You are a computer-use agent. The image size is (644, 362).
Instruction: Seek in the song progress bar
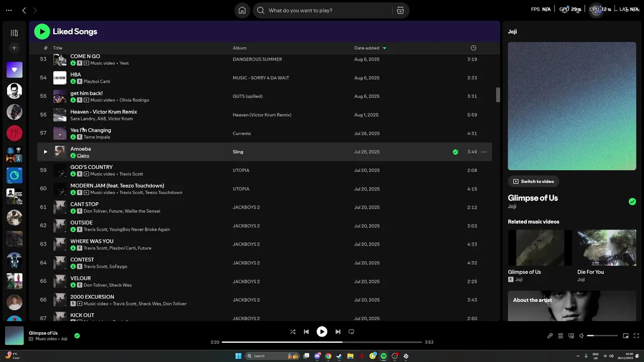322,342
